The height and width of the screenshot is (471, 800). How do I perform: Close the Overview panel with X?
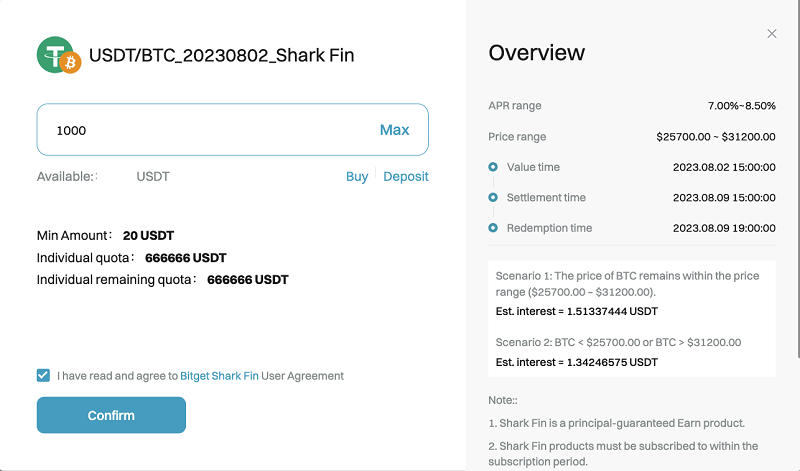pos(772,34)
